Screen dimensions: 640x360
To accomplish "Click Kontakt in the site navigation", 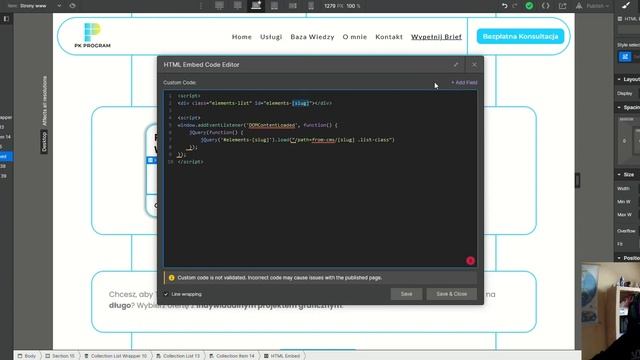I will (x=389, y=37).
